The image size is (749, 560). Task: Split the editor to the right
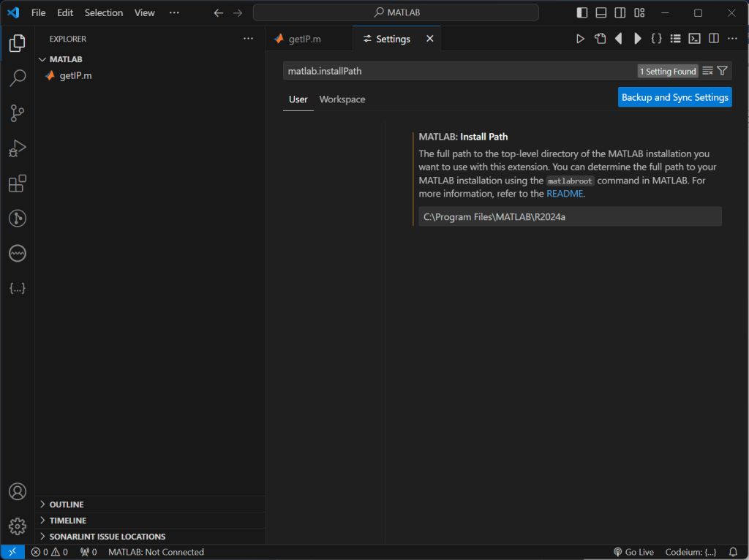pyautogui.click(x=714, y=39)
